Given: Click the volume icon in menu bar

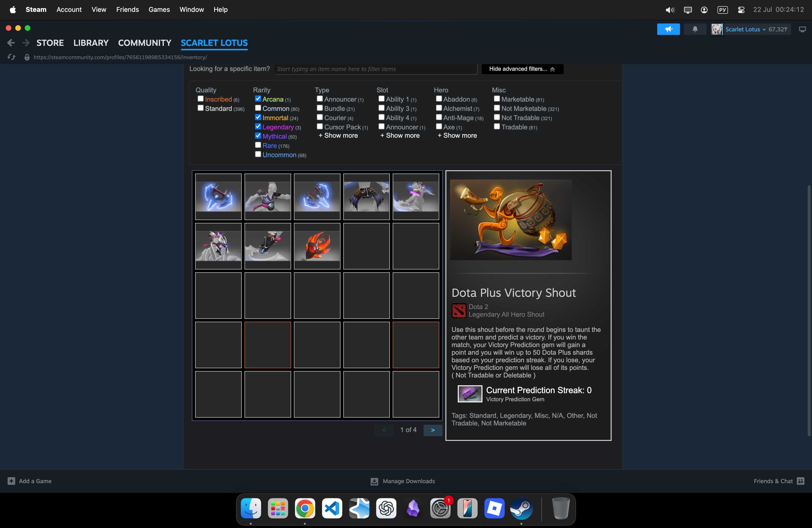Looking at the screenshot, I should point(670,10).
